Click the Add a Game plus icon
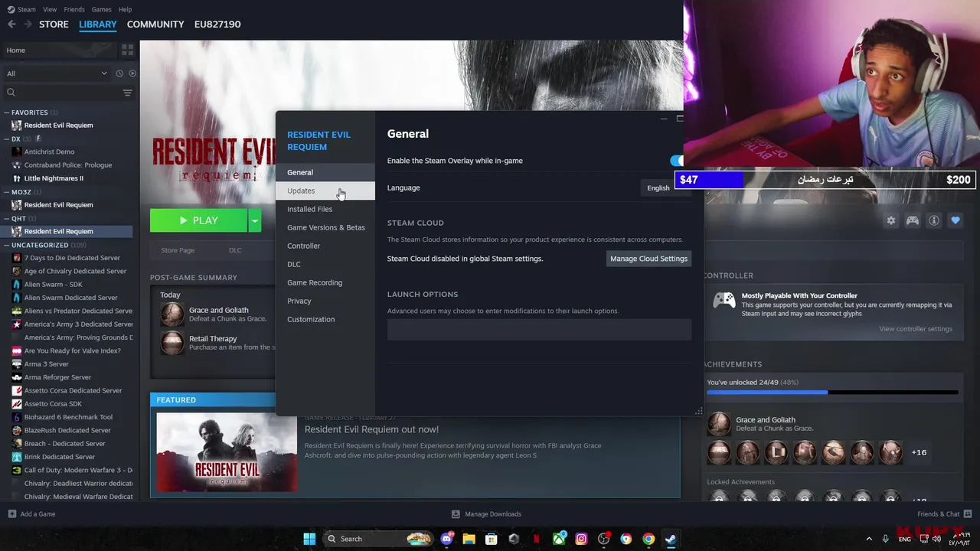This screenshot has width=980, height=551. point(11,514)
